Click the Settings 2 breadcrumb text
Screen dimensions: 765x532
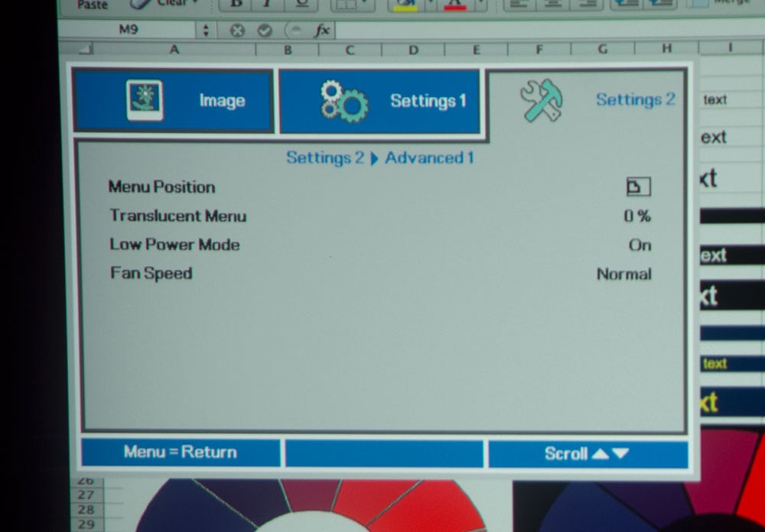pyautogui.click(x=325, y=158)
